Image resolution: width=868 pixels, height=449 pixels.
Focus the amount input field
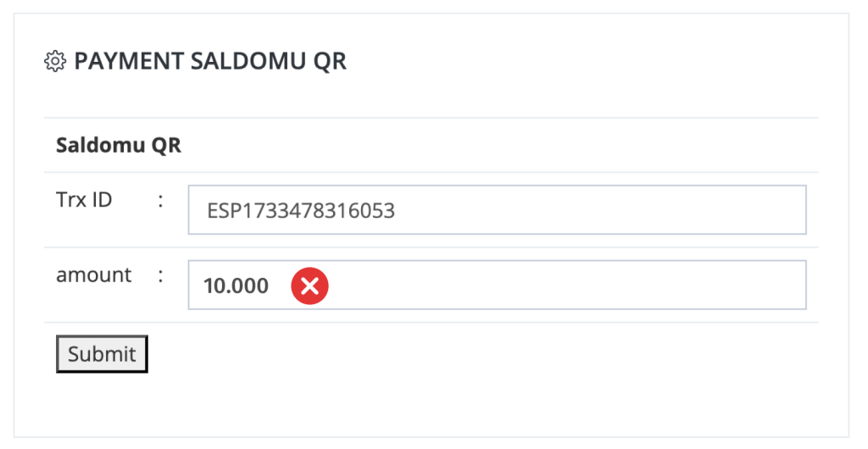497,285
